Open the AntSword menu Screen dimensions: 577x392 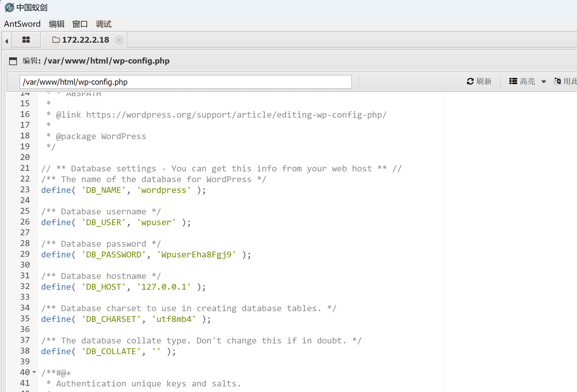click(x=22, y=24)
